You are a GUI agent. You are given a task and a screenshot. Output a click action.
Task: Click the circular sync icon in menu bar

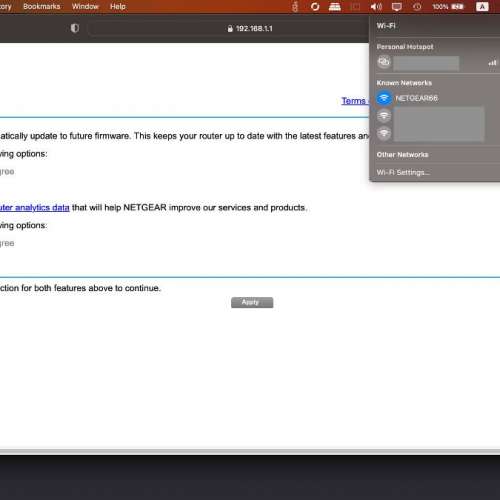[315, 7]
